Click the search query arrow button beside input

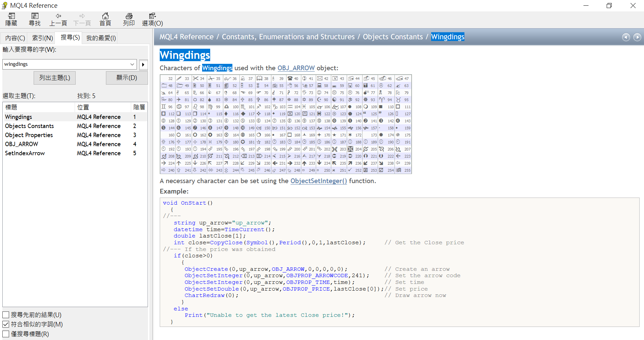[x=143, y=64]
